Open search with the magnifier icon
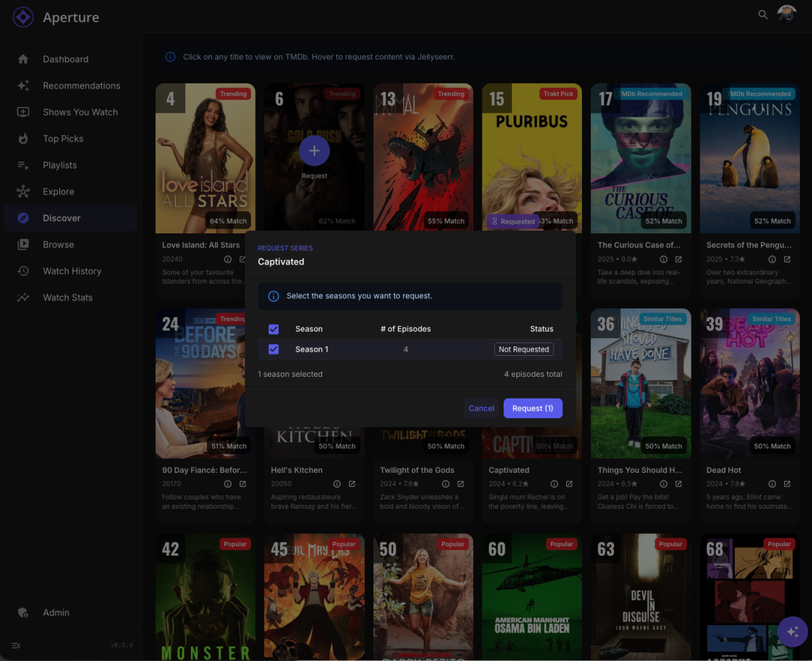This screenshot has height=661, width=812. tap(763, 14)
